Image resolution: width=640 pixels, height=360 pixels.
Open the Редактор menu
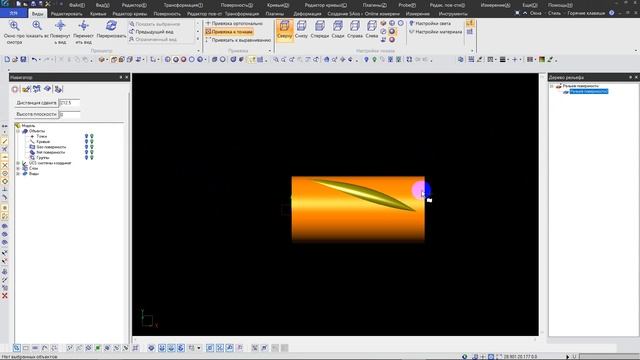(134, 5)
